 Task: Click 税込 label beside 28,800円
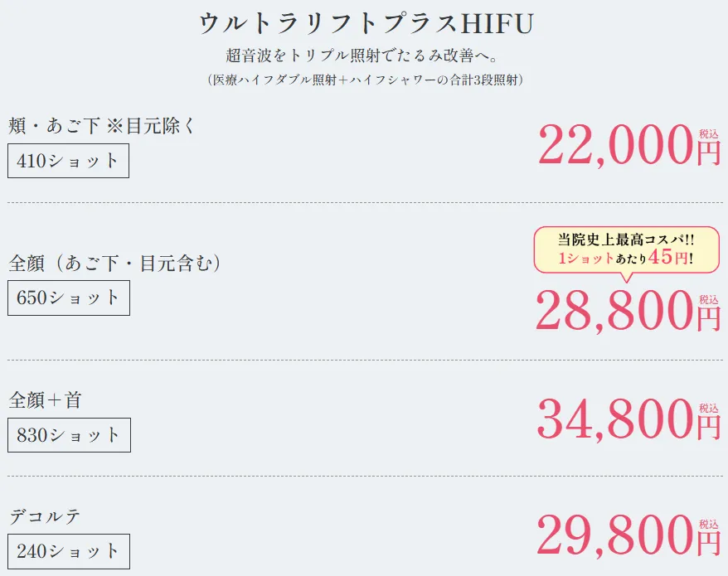[709, 299]
